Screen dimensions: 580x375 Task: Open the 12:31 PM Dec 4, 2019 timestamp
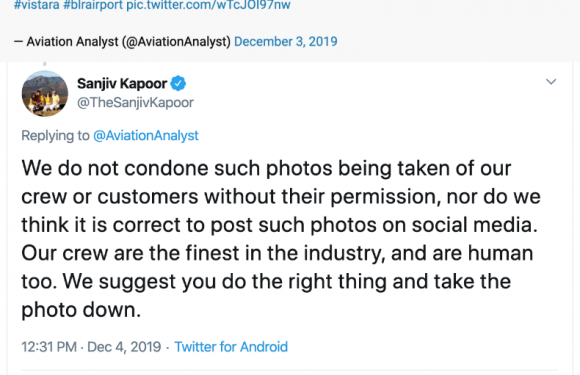91,347
